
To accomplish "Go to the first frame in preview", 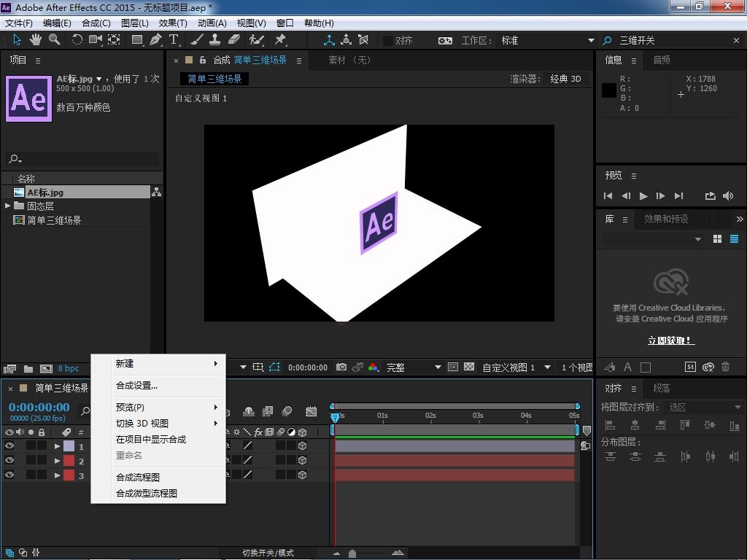I will pyautogui.click(x=608, y=195).
